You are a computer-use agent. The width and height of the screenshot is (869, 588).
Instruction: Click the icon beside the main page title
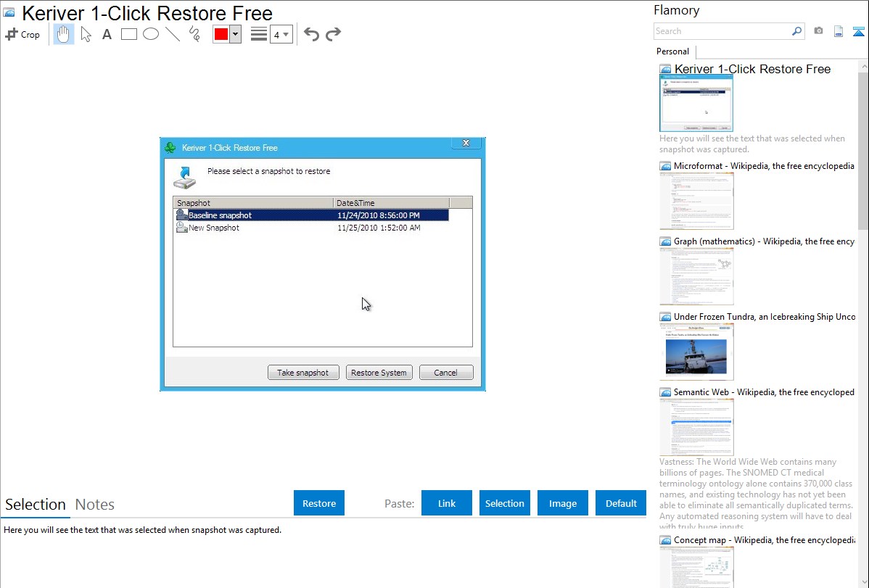(x=9, y=12)
